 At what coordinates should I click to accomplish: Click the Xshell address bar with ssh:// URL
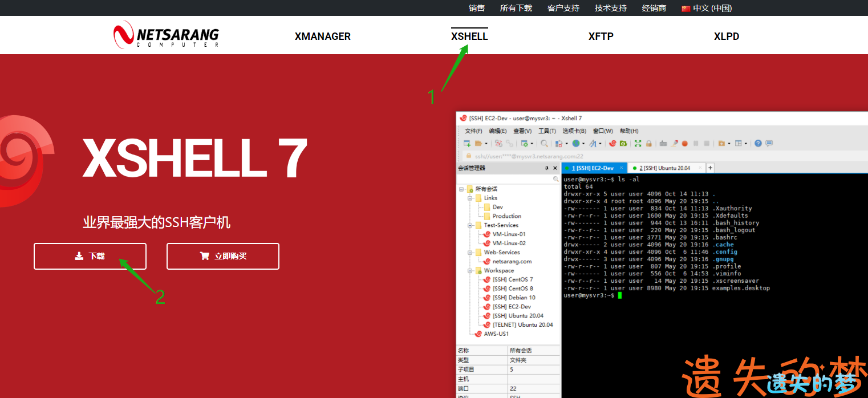[664, 156]
